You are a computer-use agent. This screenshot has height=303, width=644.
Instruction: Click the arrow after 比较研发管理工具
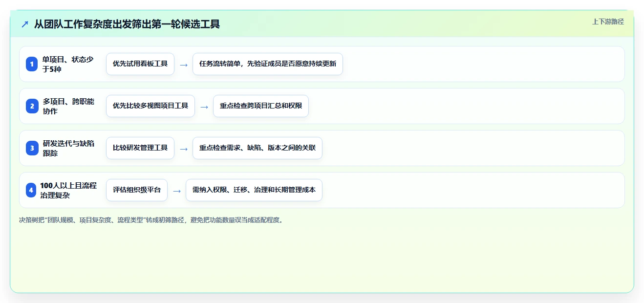(x=184, y=149)
